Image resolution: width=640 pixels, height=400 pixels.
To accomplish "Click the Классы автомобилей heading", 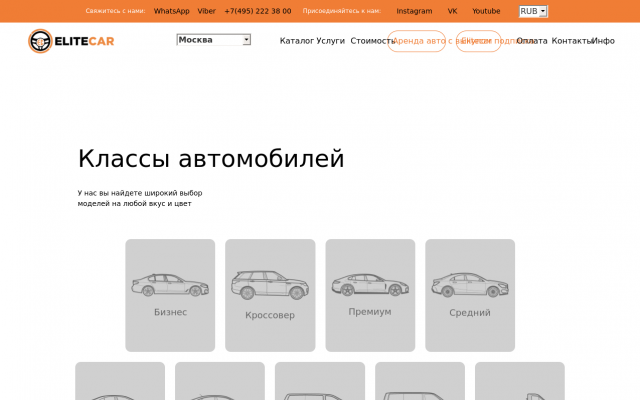I will (x=211, y=158).
